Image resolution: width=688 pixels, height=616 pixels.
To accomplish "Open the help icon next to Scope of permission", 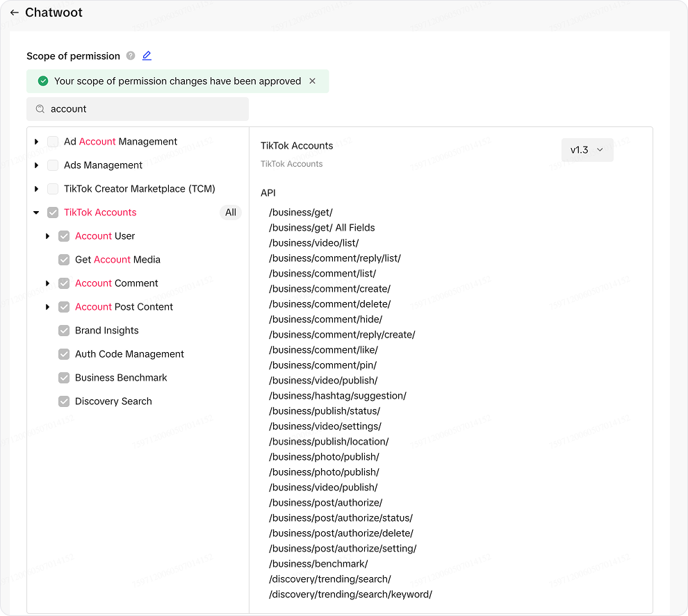I will [x=131, y=56].
